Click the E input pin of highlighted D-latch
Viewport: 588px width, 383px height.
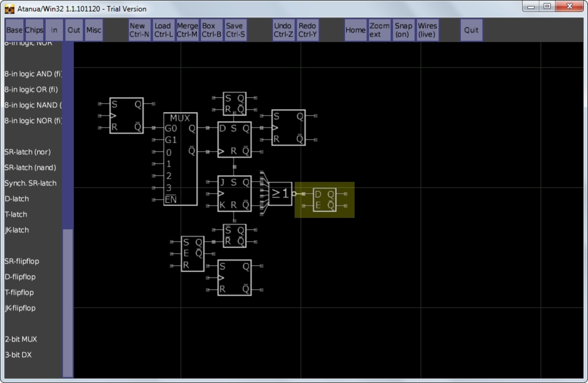pos(304,206)
